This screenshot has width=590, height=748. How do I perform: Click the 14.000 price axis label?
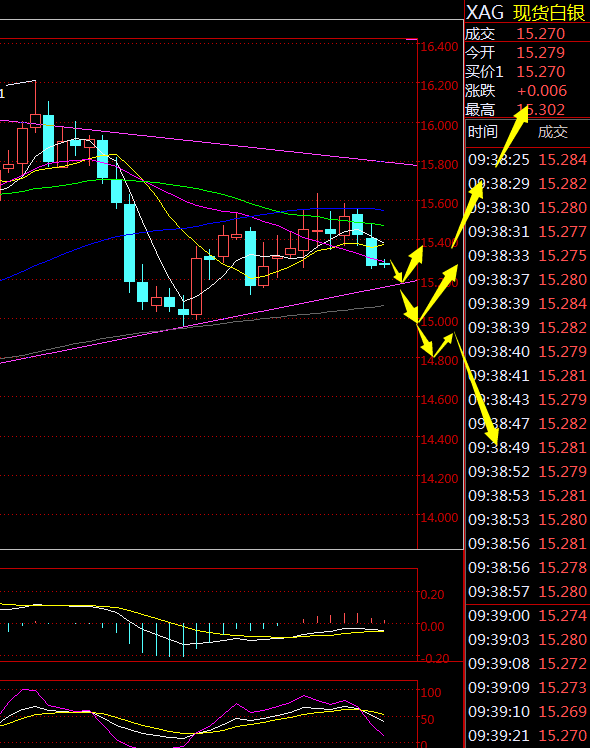(x=439, y=518)
